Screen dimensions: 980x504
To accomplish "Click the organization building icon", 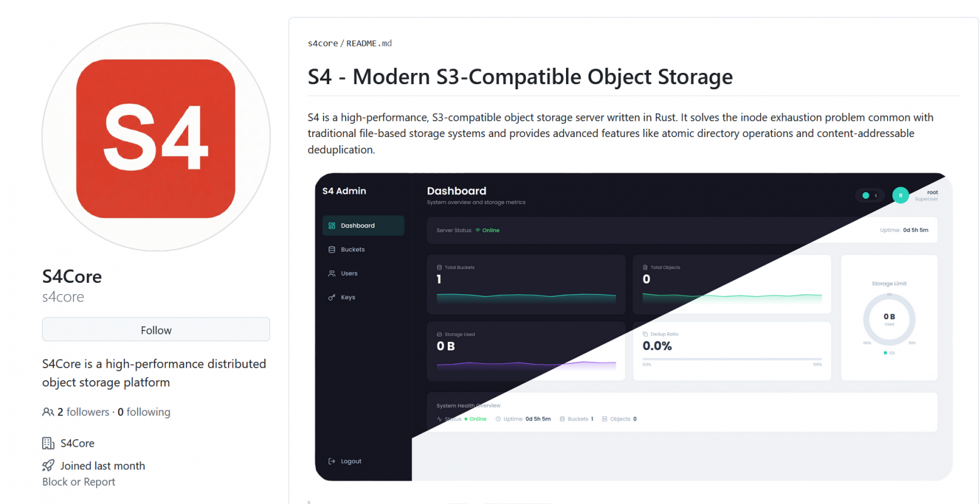I will coord(48,443).
